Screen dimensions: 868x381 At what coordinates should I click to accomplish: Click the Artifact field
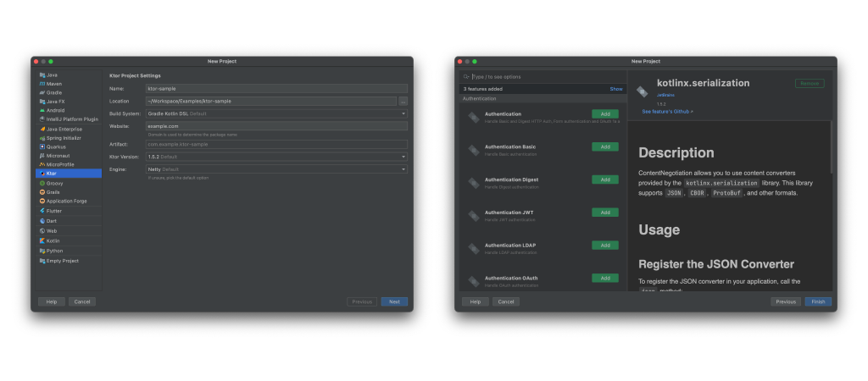276,144
